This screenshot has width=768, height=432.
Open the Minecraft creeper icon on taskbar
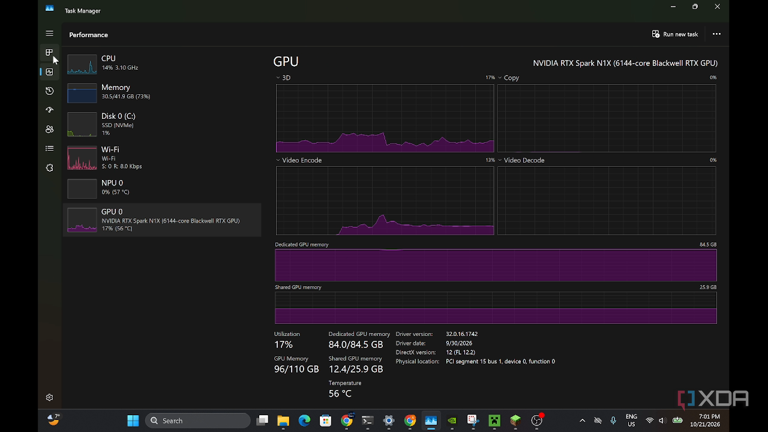(494, 421)
